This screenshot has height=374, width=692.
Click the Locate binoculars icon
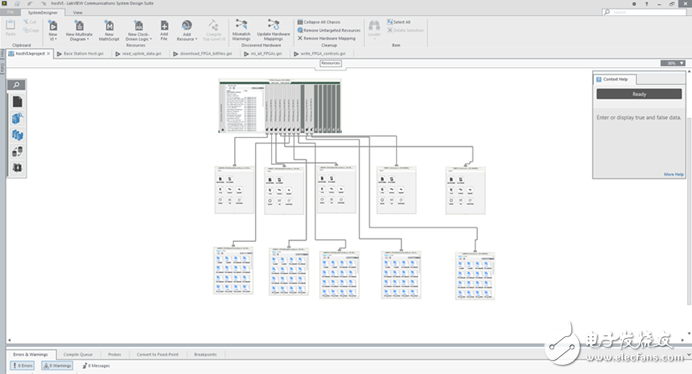point(374,25)
